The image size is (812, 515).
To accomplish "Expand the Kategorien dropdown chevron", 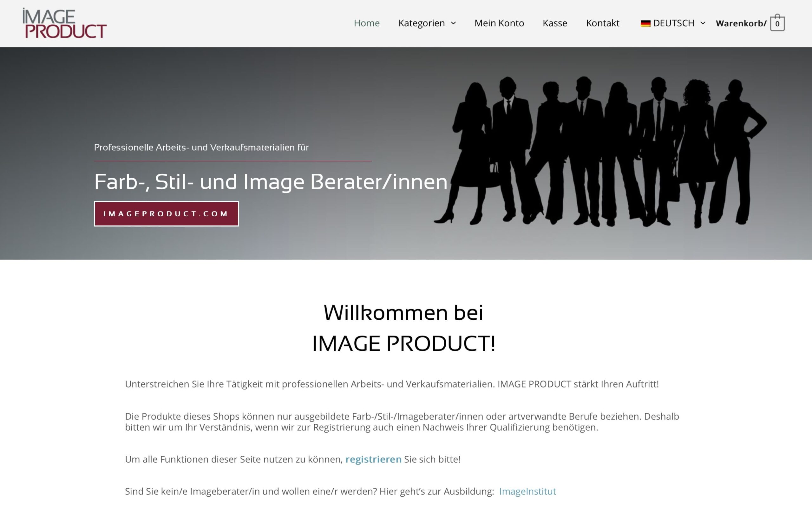I will point(454,23).
